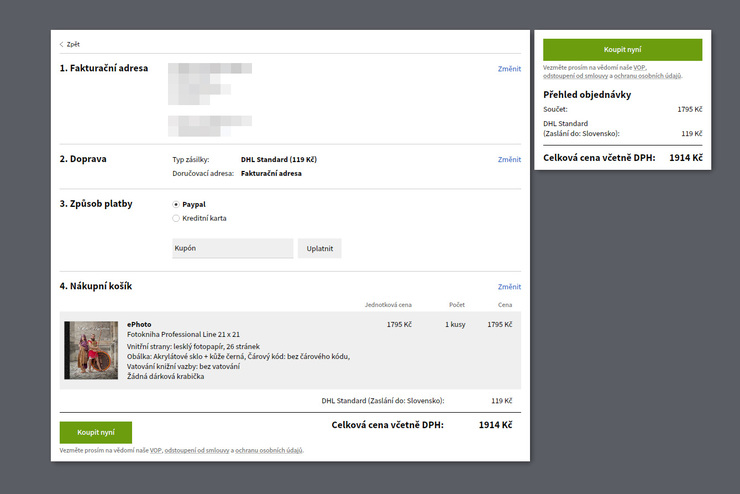Click the Uplatnit coupon button
Screen dimensions: 740x494
(320, 248)
